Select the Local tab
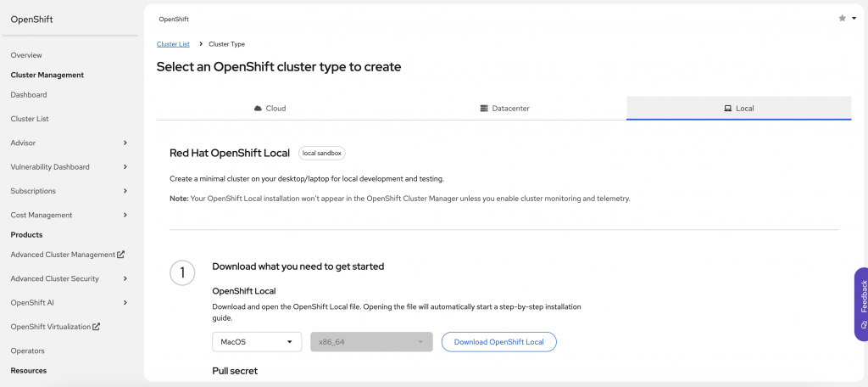868x387 pixels. pyautogui.click(x=739, y=109)
